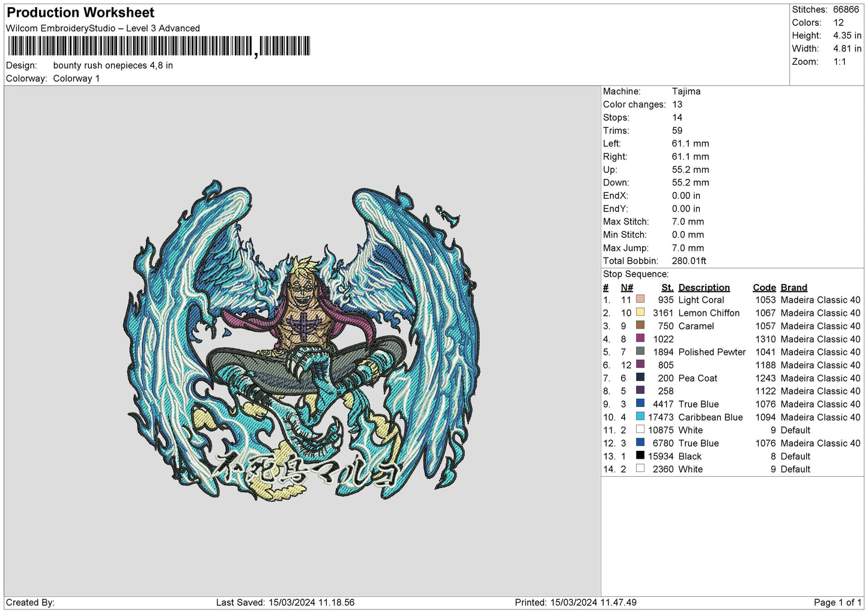Click stitch count '17473' in stop list
This screenshot has width=868, height=613.
[661, 417]
